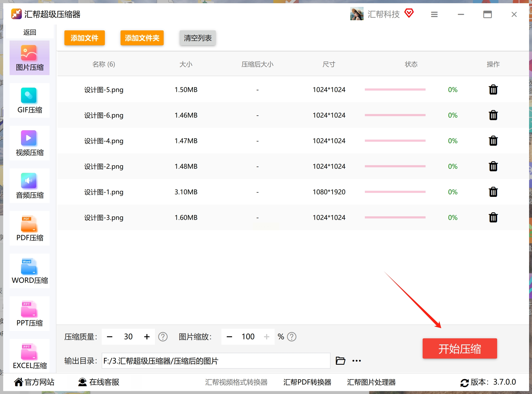
Task: Decrease 压缩质量 with minus button
Action: [110, 337]
